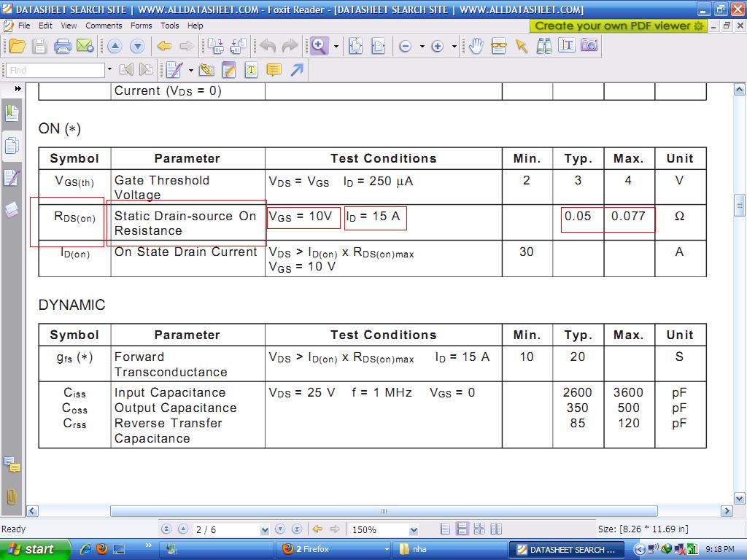Open the Attachments paperclip panel
Screen dimensions: 747x560
coord(12,497)
